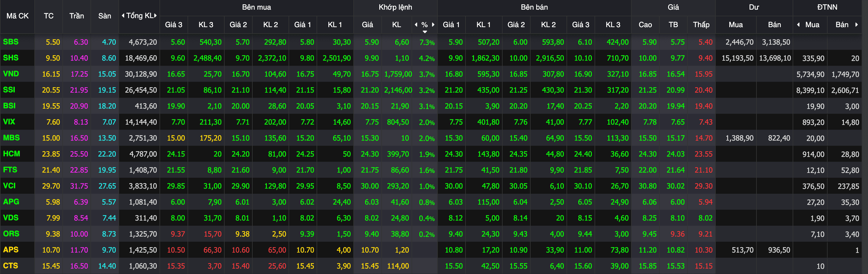This screenshot has width=868, height=274.
Task: Open the BSI ticker symbol
Action: [9, 106]
